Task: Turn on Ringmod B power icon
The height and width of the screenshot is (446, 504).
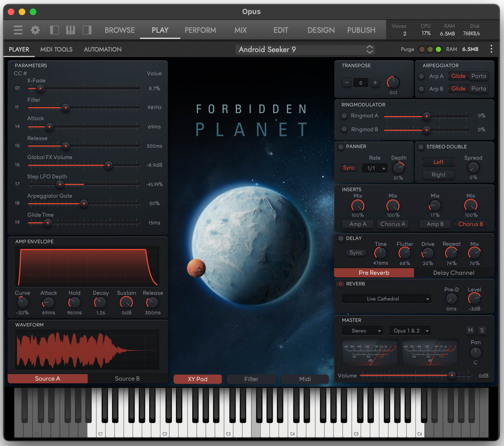Action: [344, 129]
